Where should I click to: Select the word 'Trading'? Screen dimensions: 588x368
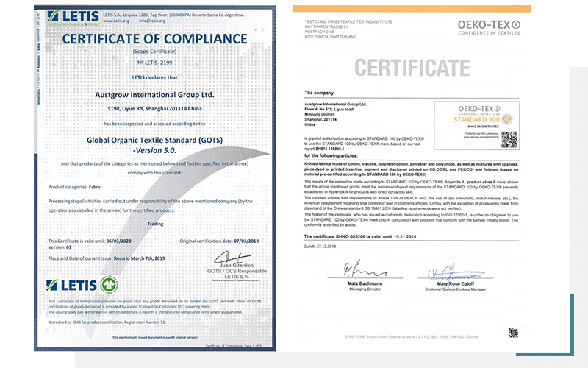[x=155, y=224]
